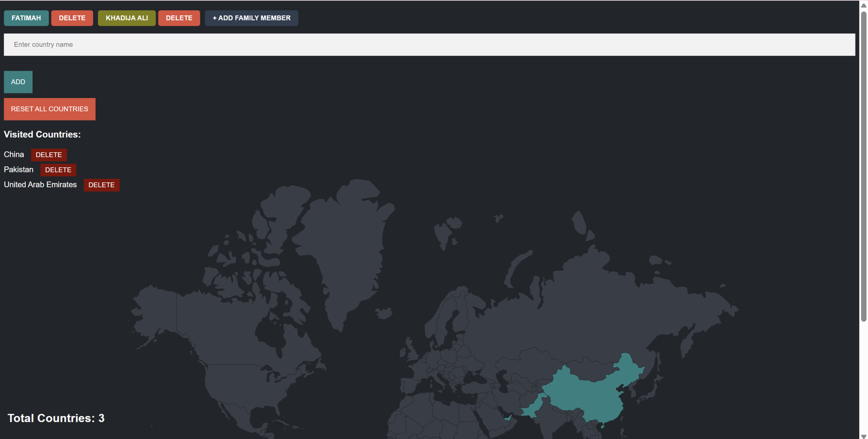Delete Pakistan from visited countries

58,170
